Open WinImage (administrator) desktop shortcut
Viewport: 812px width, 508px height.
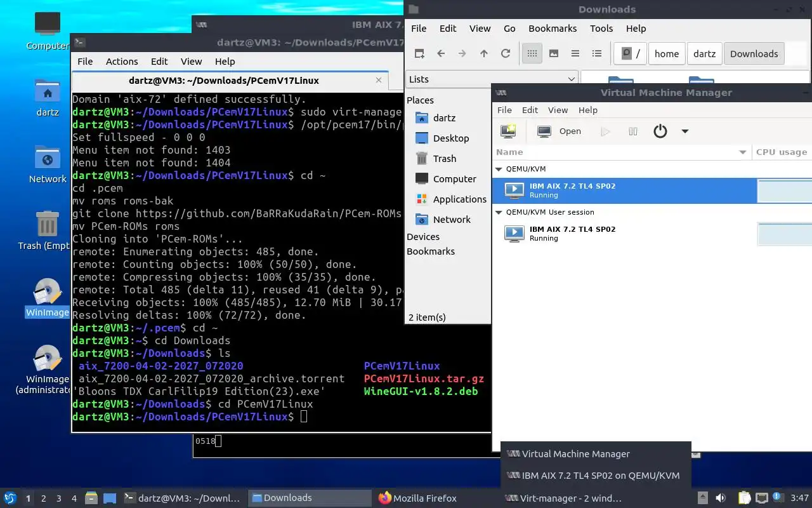click(x=48, y=369)
